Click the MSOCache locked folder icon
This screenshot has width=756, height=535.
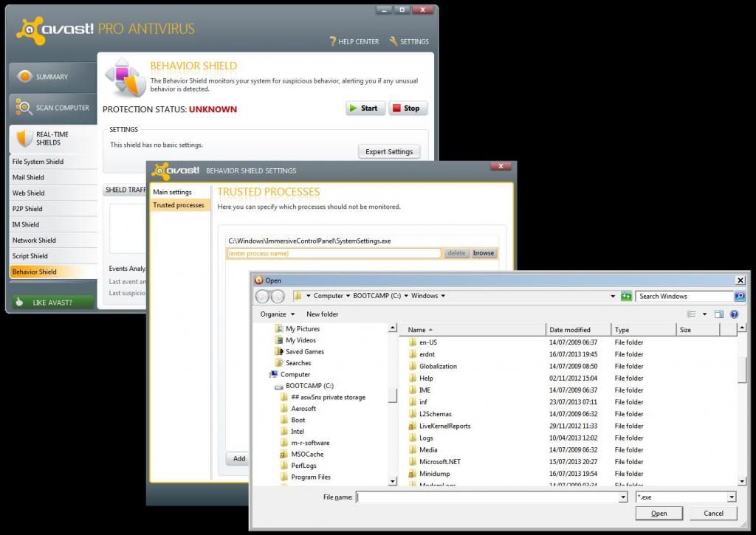[284, 454]
